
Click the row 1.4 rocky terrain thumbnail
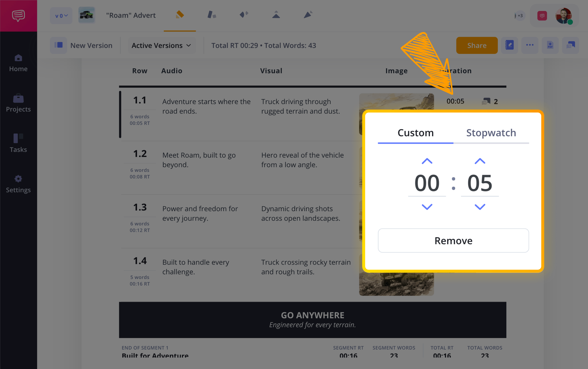(396, 284)
